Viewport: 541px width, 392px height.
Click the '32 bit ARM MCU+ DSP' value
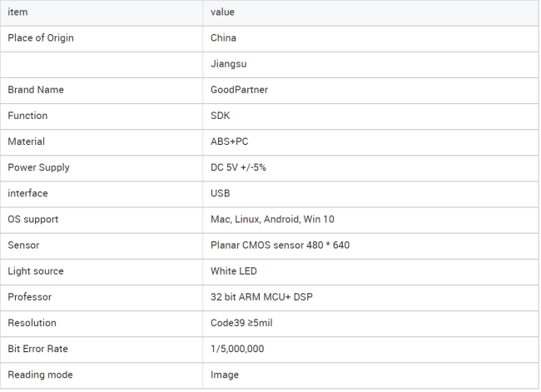tap(261, 297)
